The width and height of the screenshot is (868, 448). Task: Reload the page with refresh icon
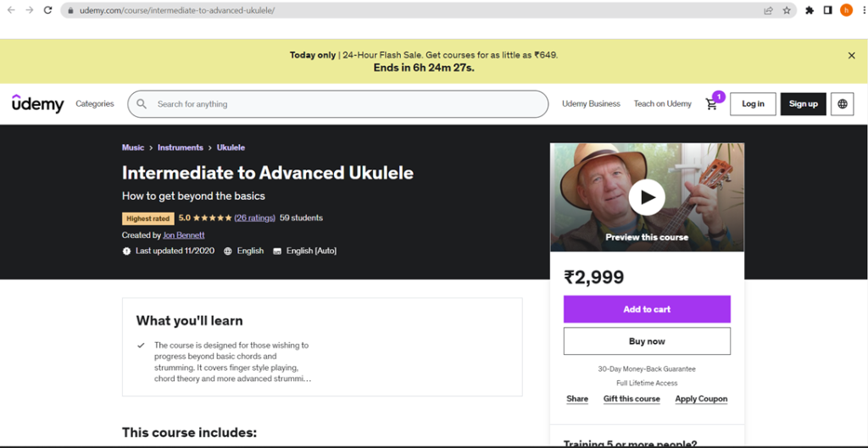tap(48, 10)
